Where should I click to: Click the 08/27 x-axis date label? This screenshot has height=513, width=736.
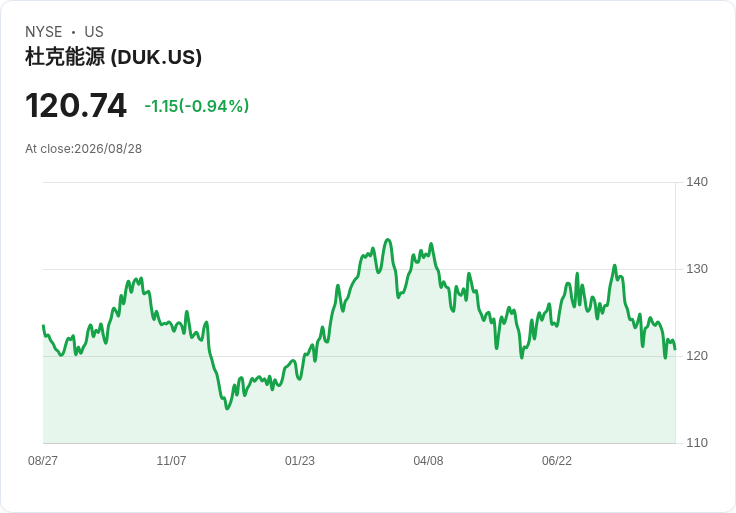(43, 460)
